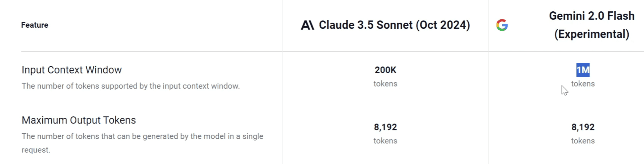Click the Maximum Output Tokens row title
Screen dimensions: 644x164
(79, 120)
